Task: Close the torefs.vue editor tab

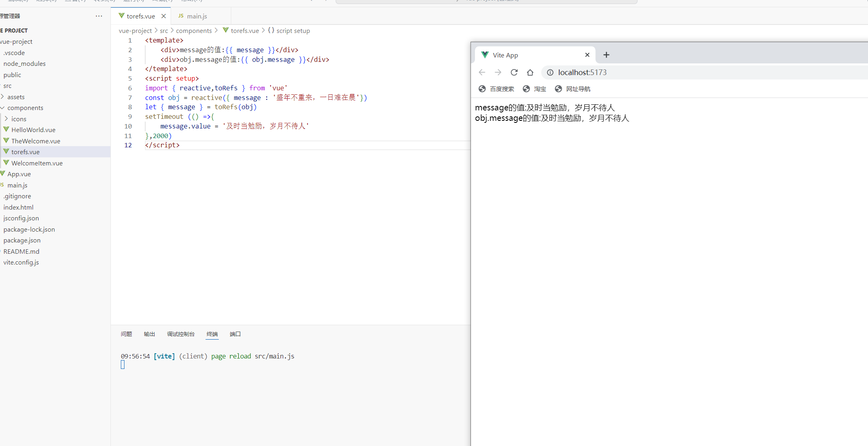Action: [163, 16]
